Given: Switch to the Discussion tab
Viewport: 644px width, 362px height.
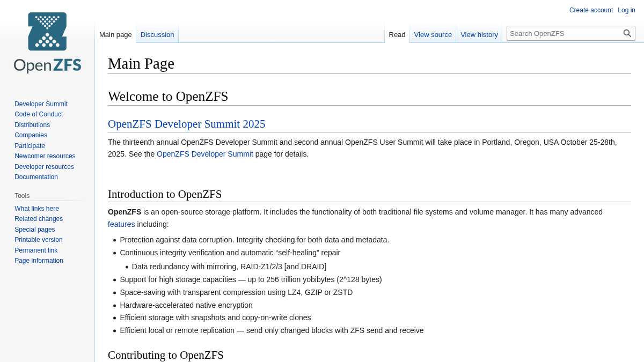Looking at the screenshot, I should pyautogui.click(x=157, y=34).
